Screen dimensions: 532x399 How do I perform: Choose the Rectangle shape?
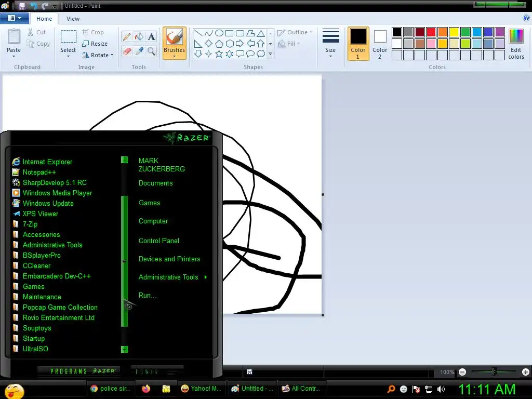[229, 33]
